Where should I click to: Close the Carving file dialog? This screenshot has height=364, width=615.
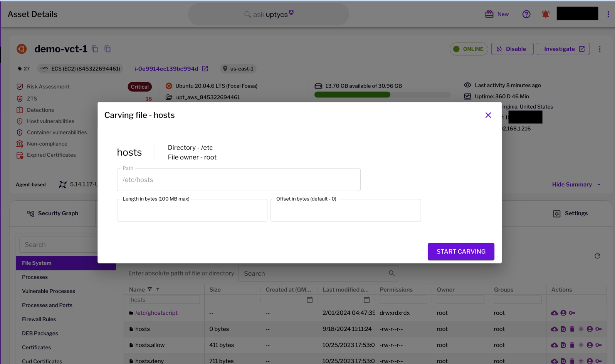(x=488, y=115)
